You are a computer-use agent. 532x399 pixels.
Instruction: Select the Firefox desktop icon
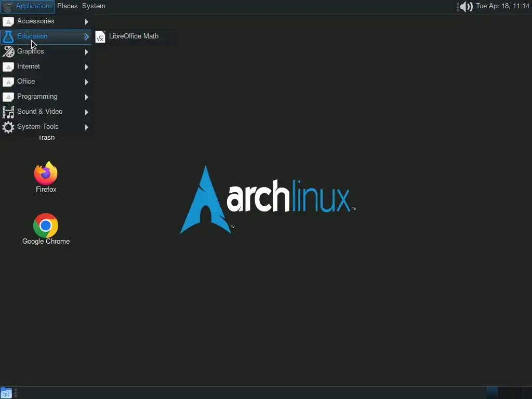(46, 173)
